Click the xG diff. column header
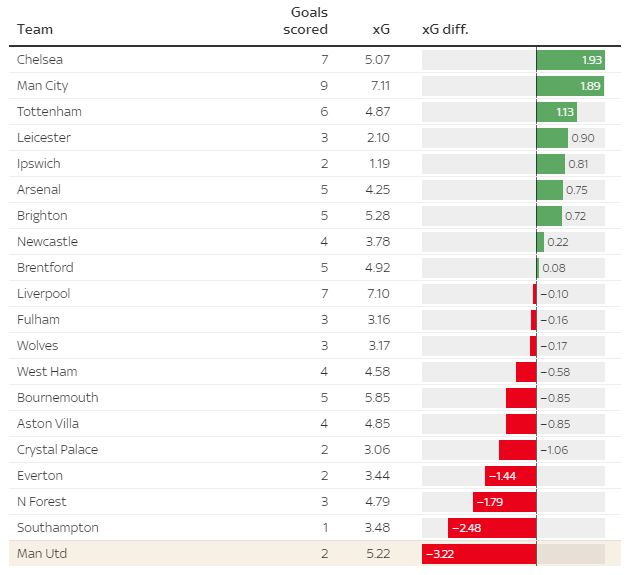This screenshot has height=575, width=640. (x=445, y=29)
